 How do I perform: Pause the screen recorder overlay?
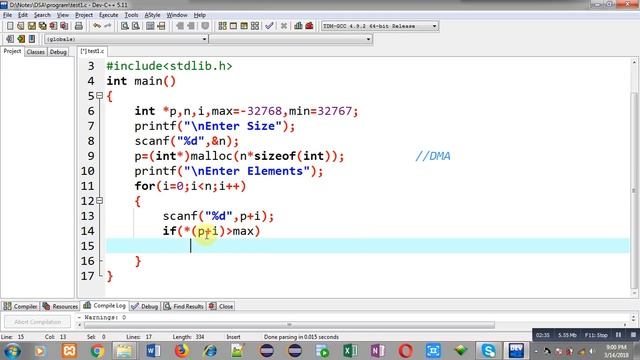click(618, 335)
